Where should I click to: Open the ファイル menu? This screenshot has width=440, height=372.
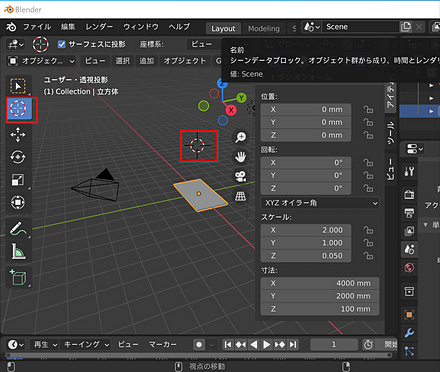coord(37,27)
